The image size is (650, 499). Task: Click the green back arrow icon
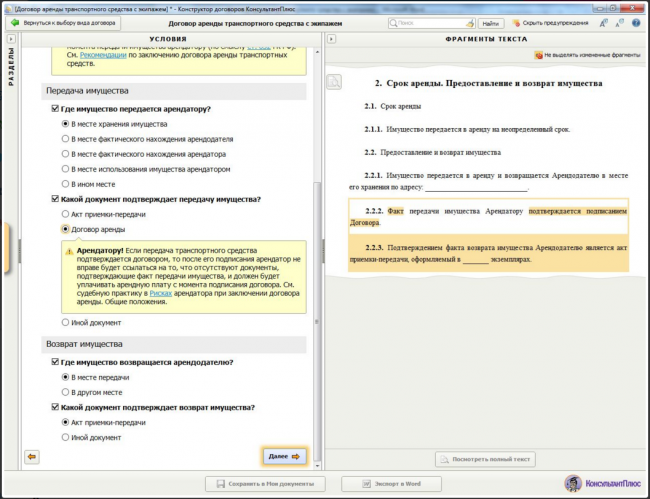pos(15,23)
